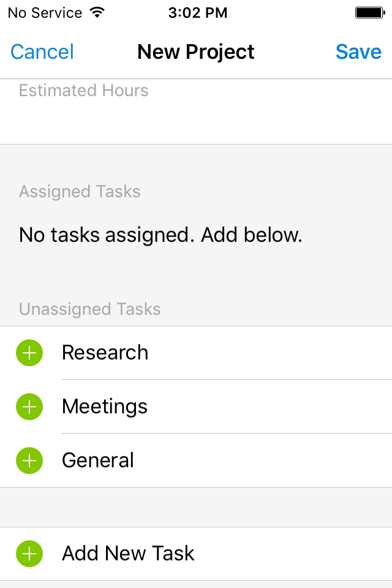Tap the Assigned Tasks section header
392x588 pixels.
[x=80, y=192]
